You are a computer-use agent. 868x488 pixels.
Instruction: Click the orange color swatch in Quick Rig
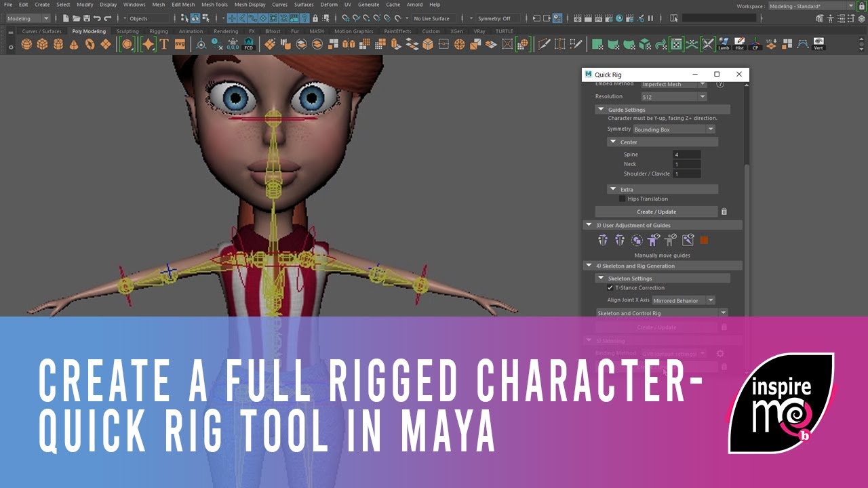(x=704, y=240)
